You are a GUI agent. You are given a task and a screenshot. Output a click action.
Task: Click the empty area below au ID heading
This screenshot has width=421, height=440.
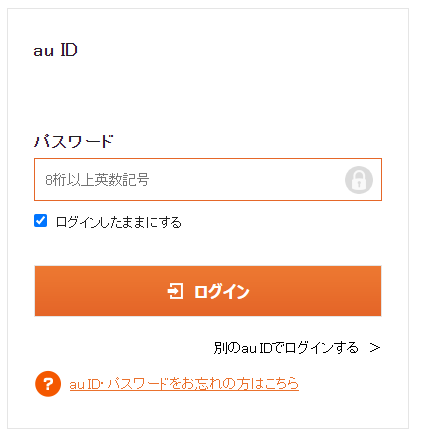click(x=208, y=93)
